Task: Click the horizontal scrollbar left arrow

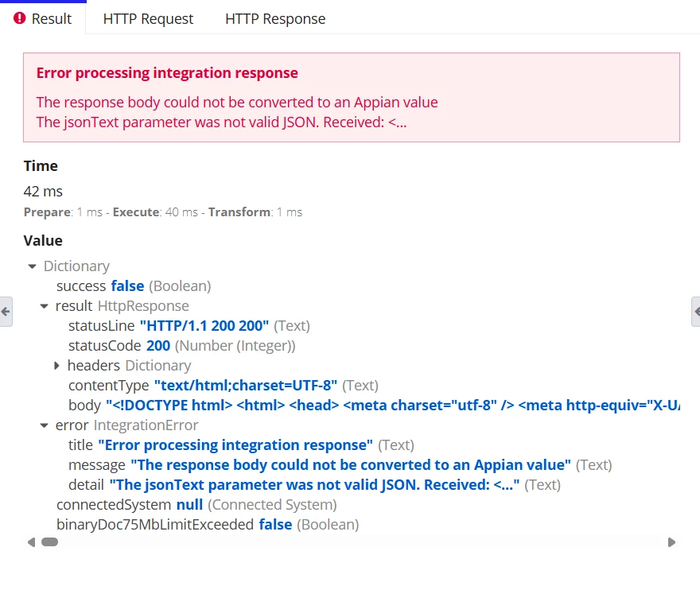Action: (31, 542)
